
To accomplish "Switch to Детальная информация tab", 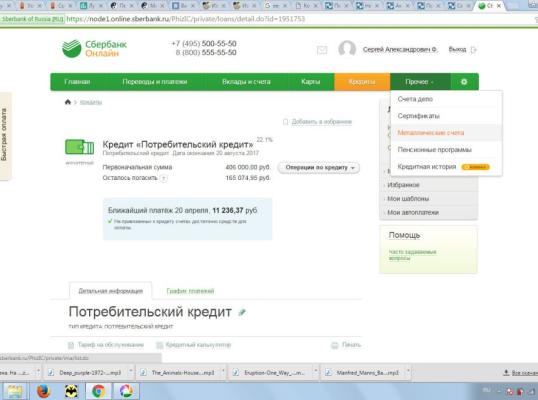I will 110,291.
